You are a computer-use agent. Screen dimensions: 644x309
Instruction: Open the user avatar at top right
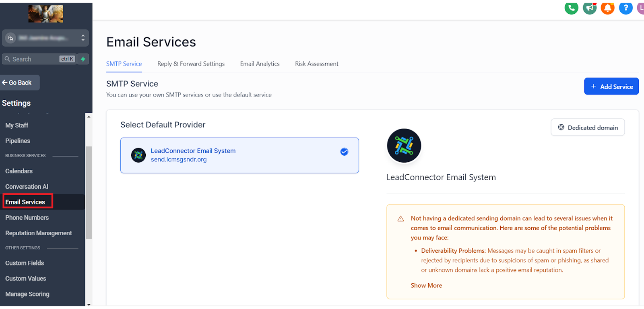click(641, 8)
